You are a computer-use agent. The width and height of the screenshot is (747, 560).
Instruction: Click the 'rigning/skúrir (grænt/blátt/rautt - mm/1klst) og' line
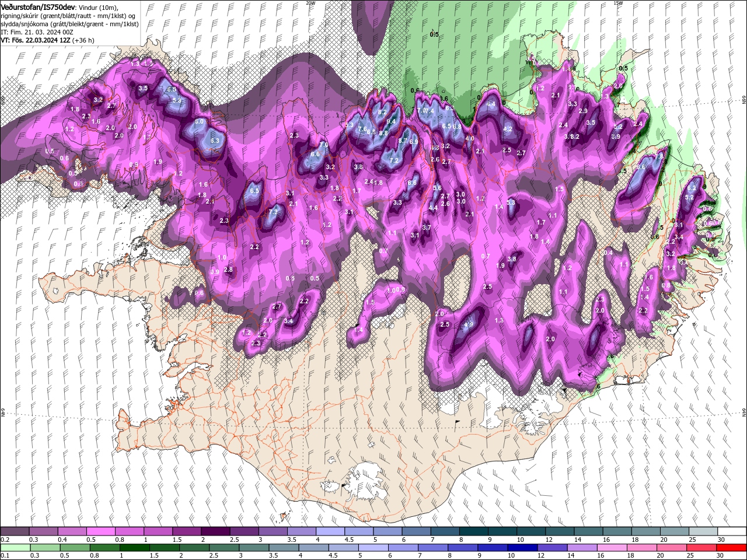pos(68,16)
